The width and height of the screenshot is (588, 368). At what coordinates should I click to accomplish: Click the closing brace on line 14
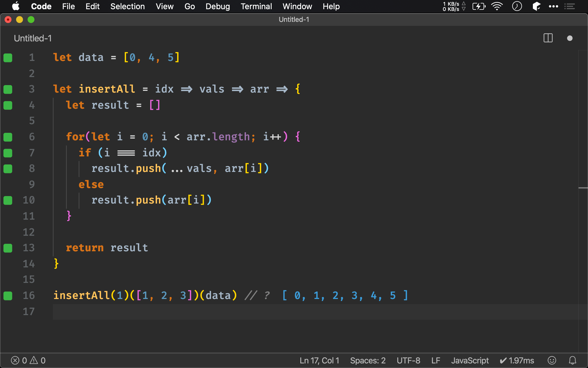(x=56, y=264)
